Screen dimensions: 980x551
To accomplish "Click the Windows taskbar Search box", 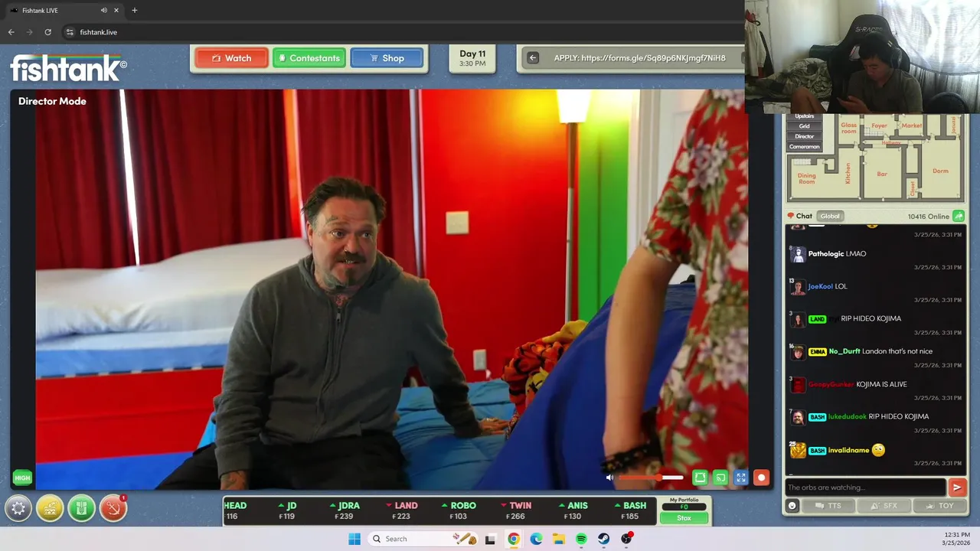I will 421,539.
